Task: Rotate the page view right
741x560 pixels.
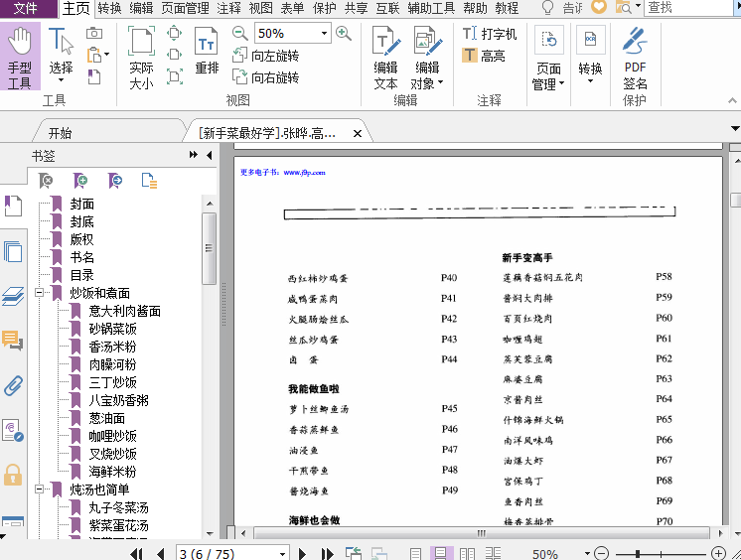Action: (x=265, y=77)
